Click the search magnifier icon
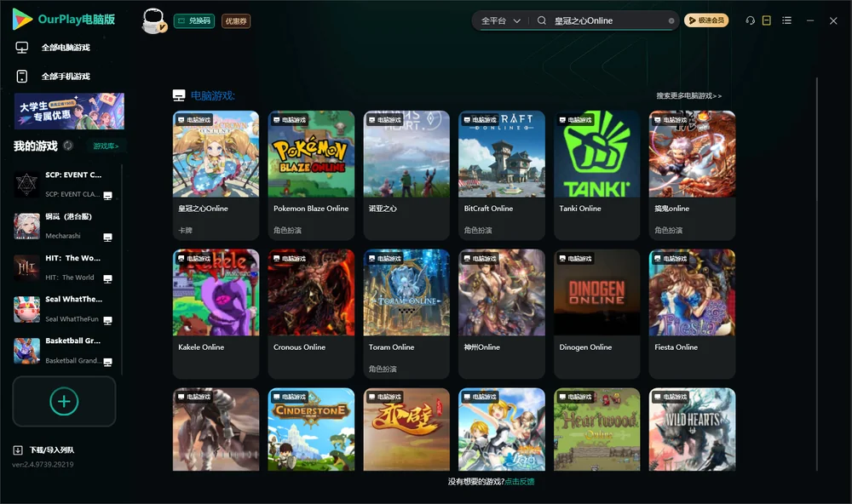852x504 pixels. 542,20
